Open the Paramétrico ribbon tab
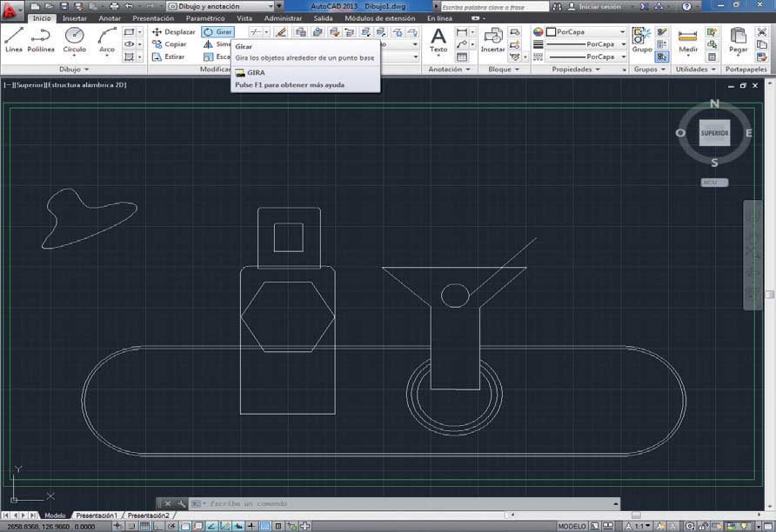Image resolution: width=776 pixels, height=532 pixels. coord(205,18)
